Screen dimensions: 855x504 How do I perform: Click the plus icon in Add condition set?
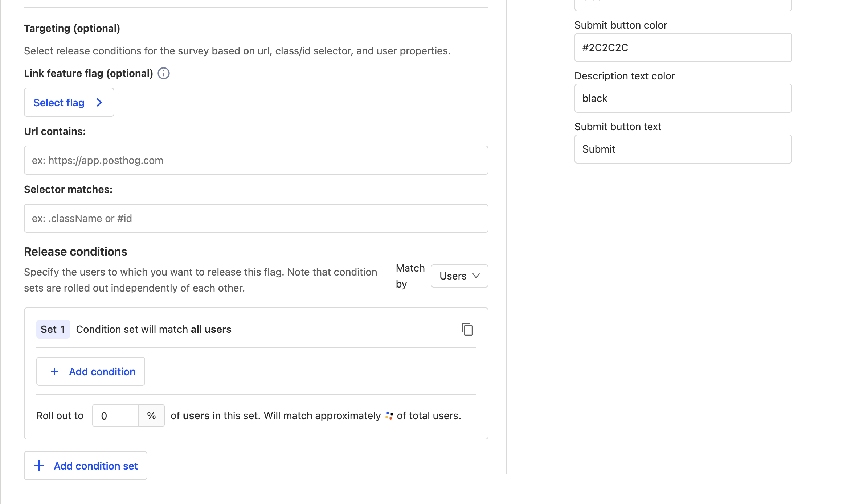click(39, 466)
